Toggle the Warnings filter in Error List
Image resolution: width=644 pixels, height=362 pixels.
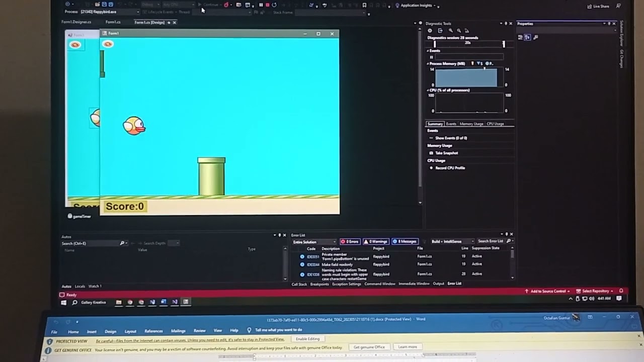pyautogui.click(x=376, y=241)
